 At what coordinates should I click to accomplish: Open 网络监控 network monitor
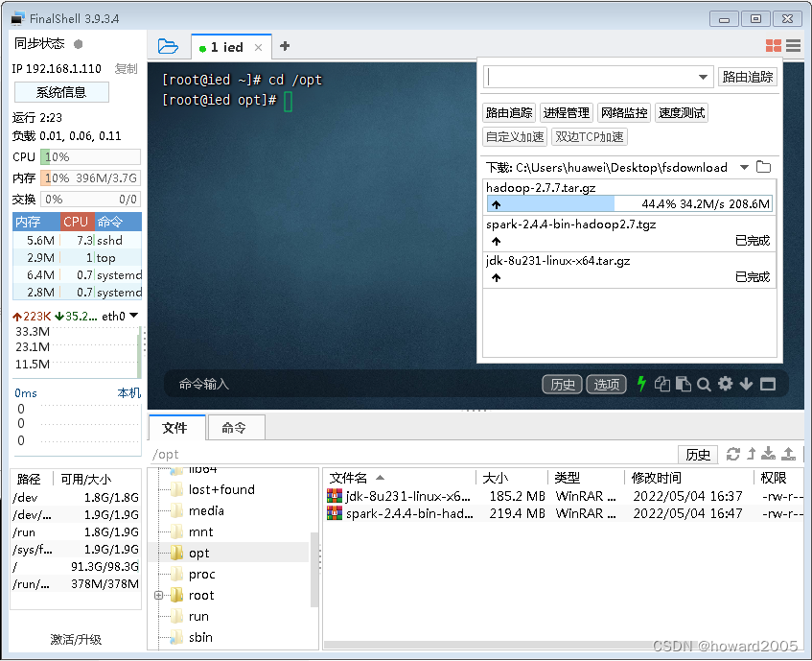pyautogui.click(x=624, y=113)
